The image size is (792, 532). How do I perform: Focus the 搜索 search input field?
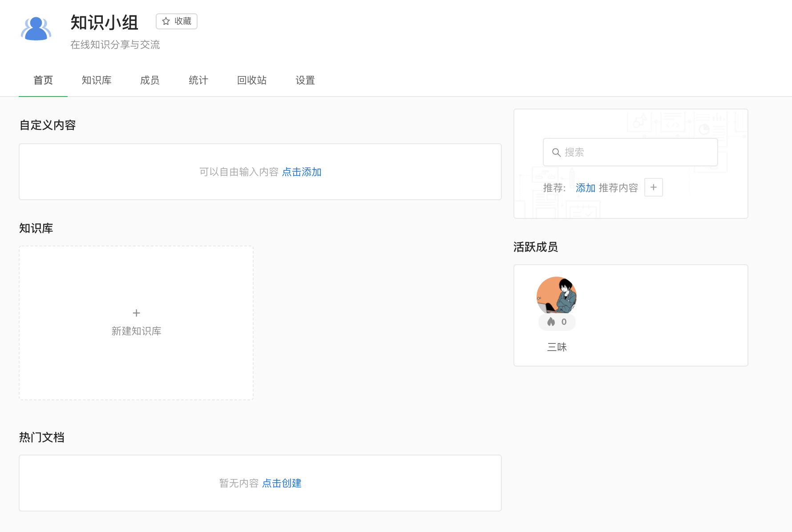point(630,152)
